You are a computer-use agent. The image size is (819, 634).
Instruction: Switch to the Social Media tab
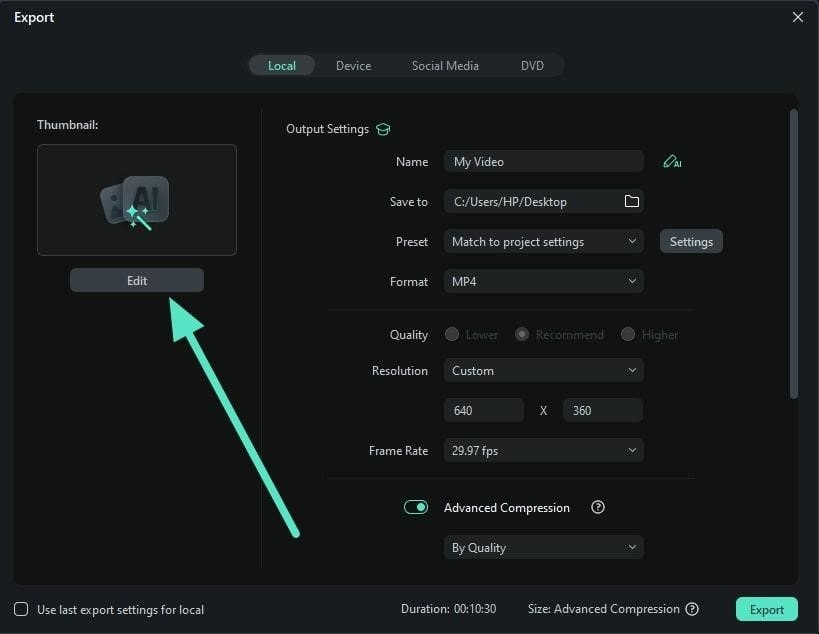click(445, 66)
